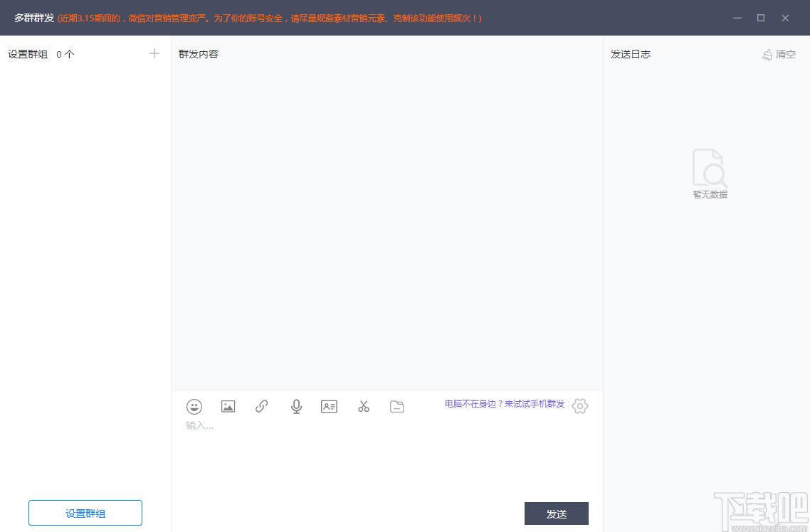
Task: Add a group with the plus icon
Action: [x=154, y=53]
